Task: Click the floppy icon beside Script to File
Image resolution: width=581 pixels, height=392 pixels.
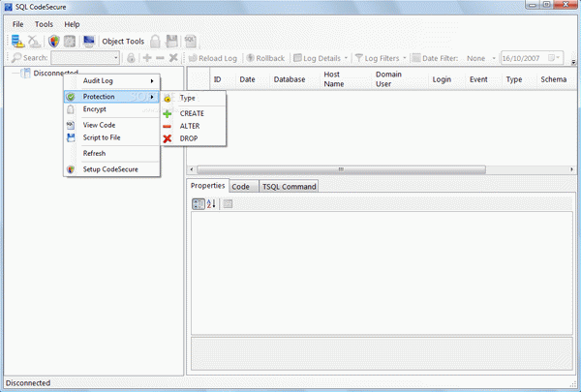Action: pos(71,137)
